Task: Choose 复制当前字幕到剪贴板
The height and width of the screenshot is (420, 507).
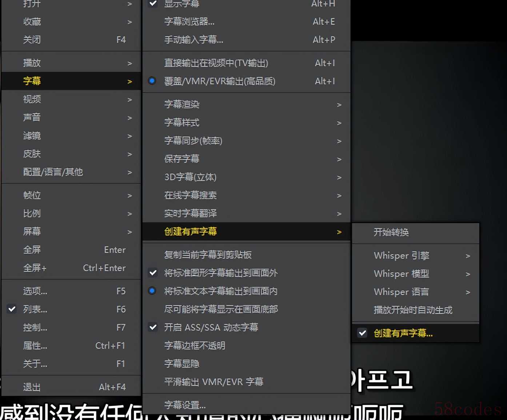Action: [208, 255]
